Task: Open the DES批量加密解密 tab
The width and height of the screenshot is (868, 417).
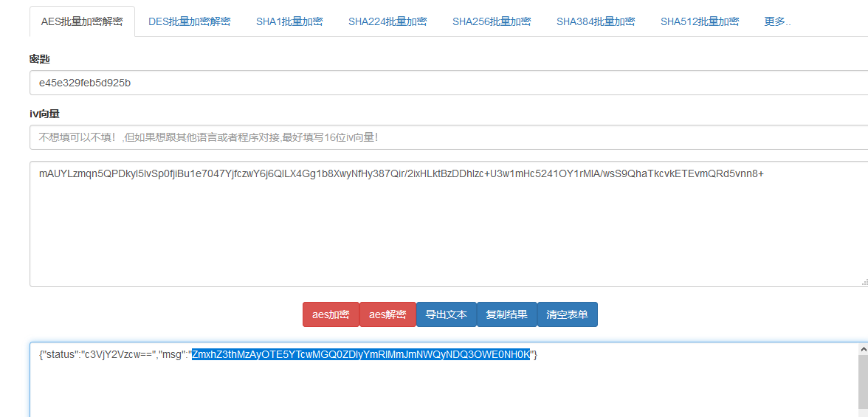Action: coord(189,21)
